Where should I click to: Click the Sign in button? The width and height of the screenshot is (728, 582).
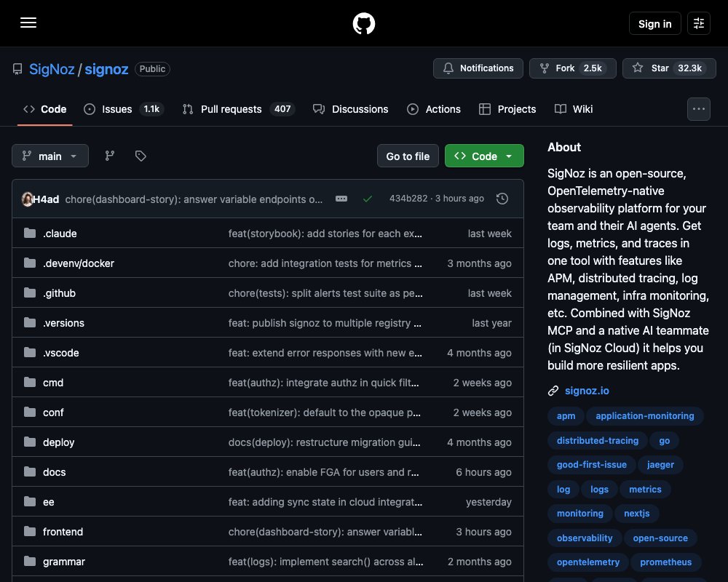(654, 24)
